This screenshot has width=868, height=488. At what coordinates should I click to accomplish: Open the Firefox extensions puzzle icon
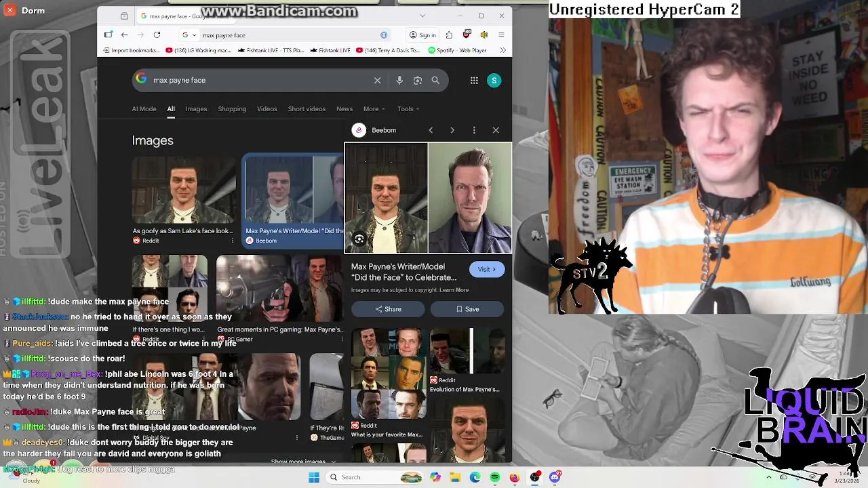449,35
